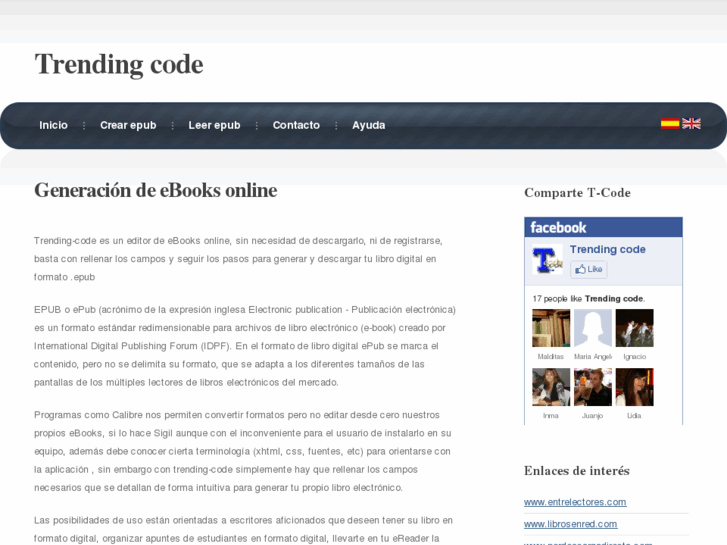Click the text '17 people like Trending code'

(588, 299)
